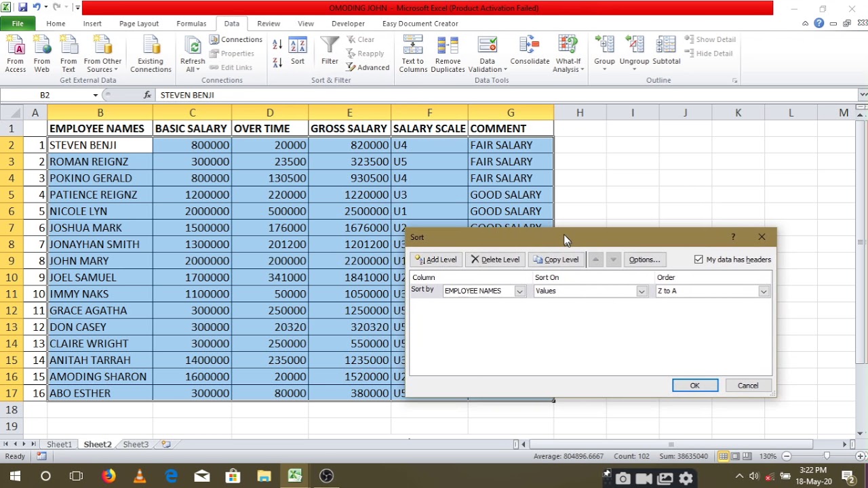Image resolution: width=868 pixels, height=488 pixels.
Task: Click cell containing NICOLE LYN
Action: (x=100, y=211)
